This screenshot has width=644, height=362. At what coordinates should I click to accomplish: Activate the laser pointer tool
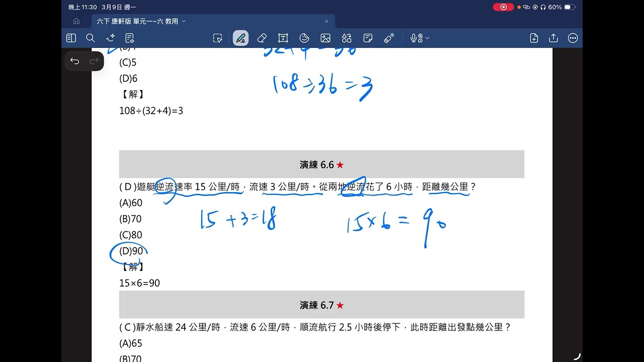coord(389,38)
